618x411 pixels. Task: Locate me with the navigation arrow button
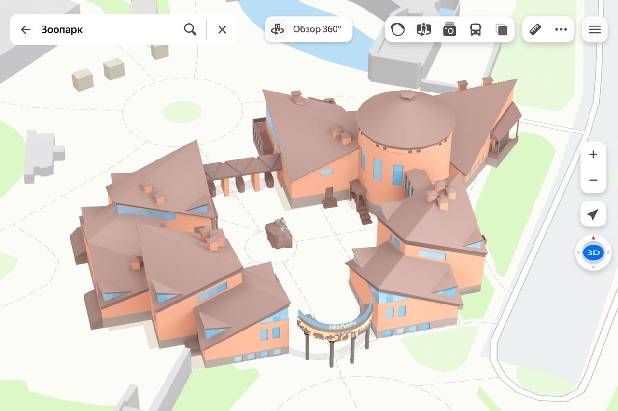pyautogui.click(x=593, y=214)
